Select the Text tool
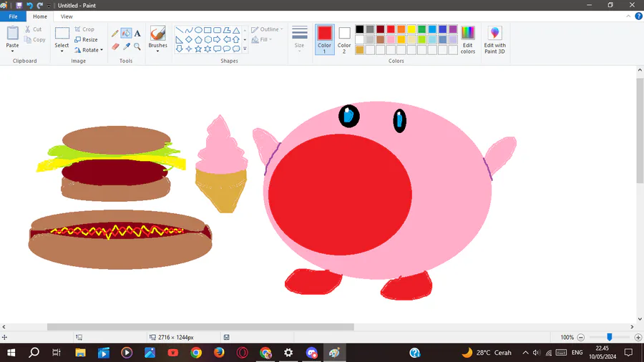Image resolution: width=644 pixels, height=362 pixels. click(137, 33)
